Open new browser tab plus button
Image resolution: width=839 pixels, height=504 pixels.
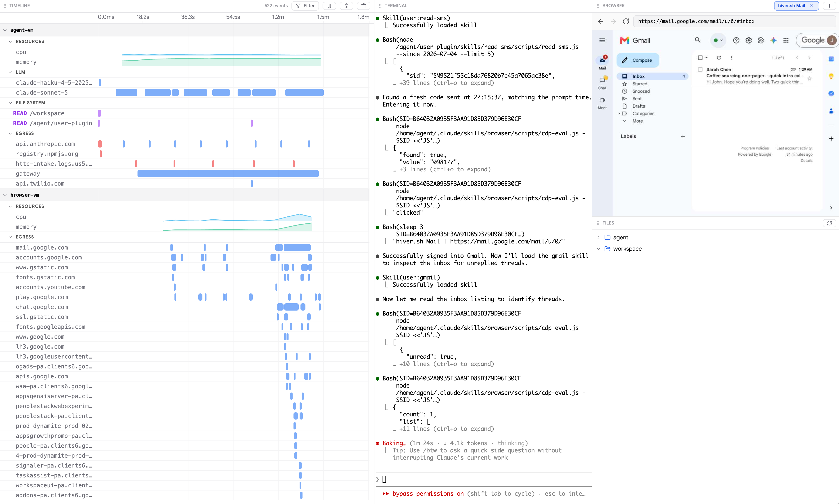(x=829, y=6)
